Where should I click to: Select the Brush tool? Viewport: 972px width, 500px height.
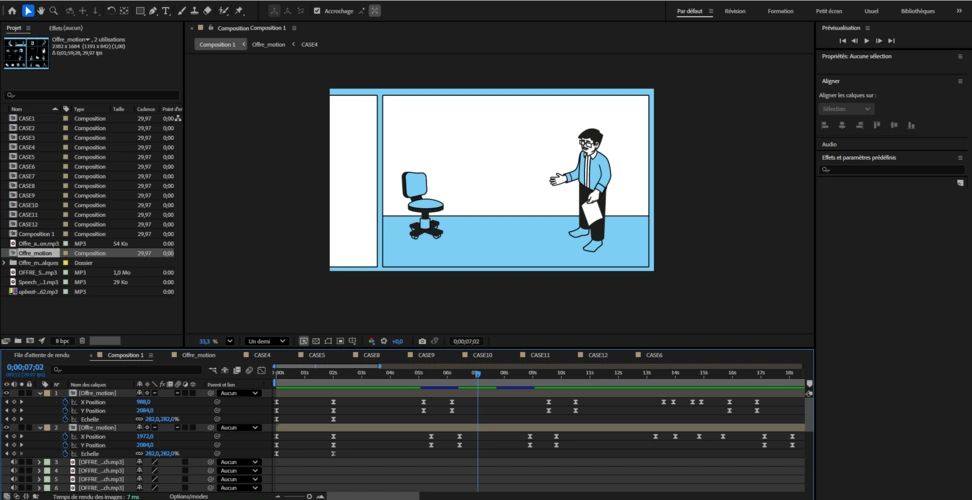pyautogui.click(x=182, y=11)
